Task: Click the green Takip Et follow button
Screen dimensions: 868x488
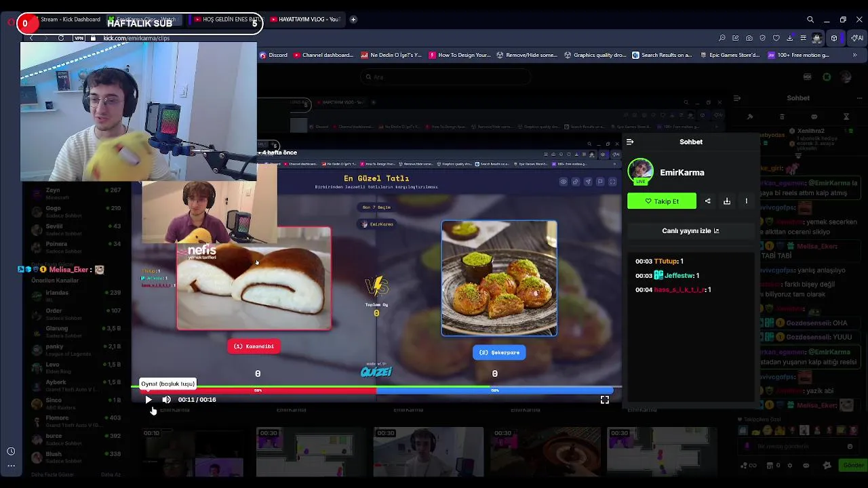Action: coord(661,201)
